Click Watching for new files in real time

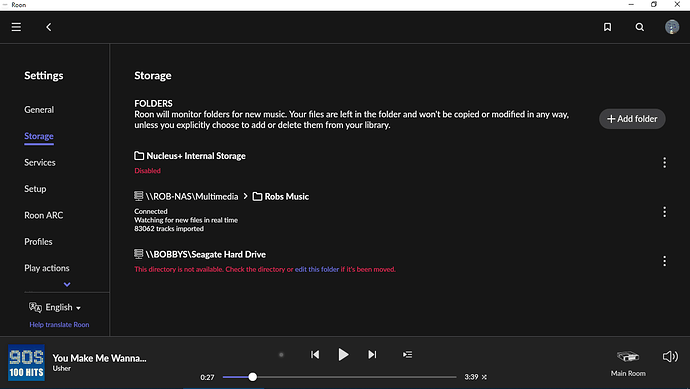point(186,220)
